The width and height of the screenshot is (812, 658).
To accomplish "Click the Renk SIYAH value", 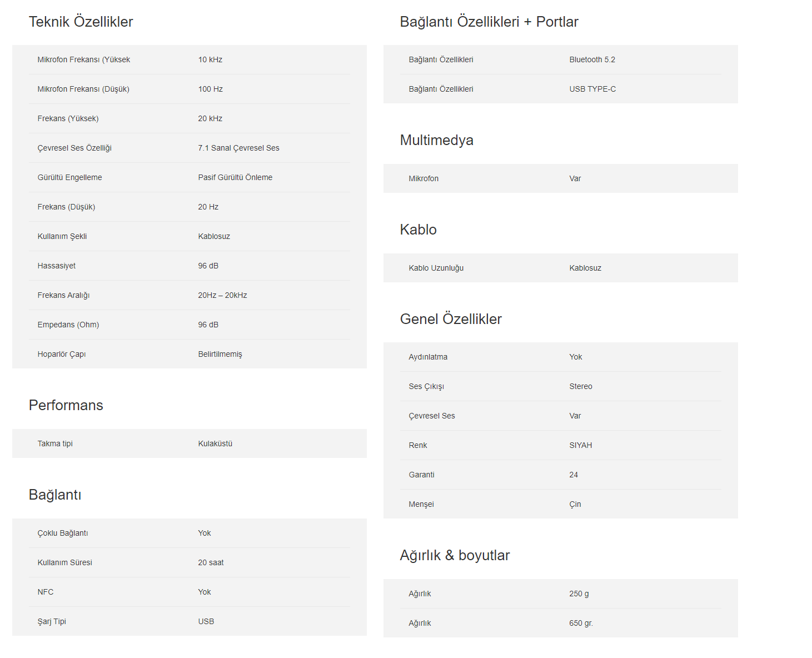I will click(580, 445).
